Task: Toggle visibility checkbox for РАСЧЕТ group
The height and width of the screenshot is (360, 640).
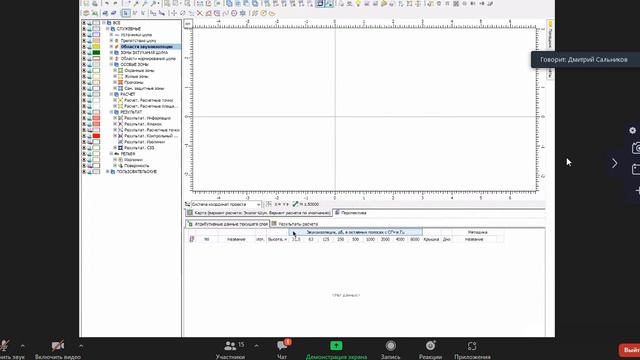Action: coord(84,94)
